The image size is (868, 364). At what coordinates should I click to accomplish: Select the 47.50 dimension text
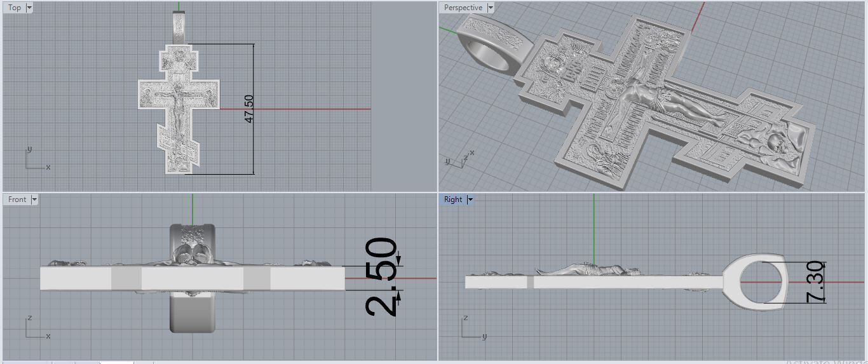(x=248, y=109)
